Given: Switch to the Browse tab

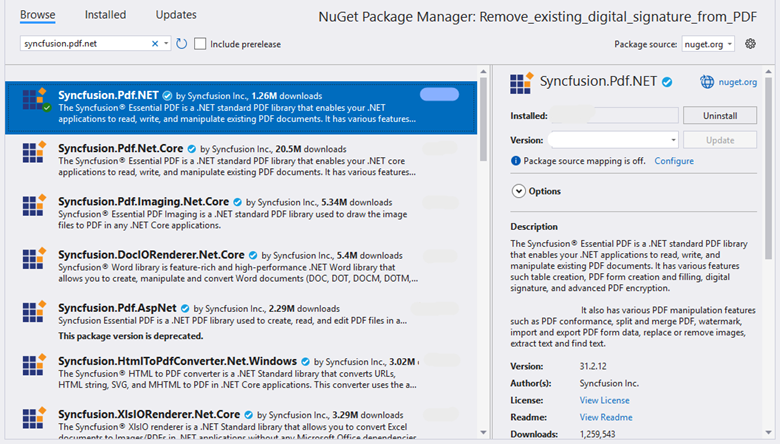Looking at the screenshot, I should pos(37,15).
